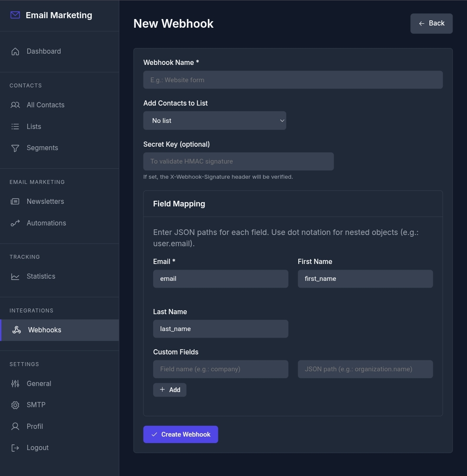This screenshot has width=467, height=476.
Task: Navigate to Webhooks in the sidebar
Action: click(x=44, y=330)
